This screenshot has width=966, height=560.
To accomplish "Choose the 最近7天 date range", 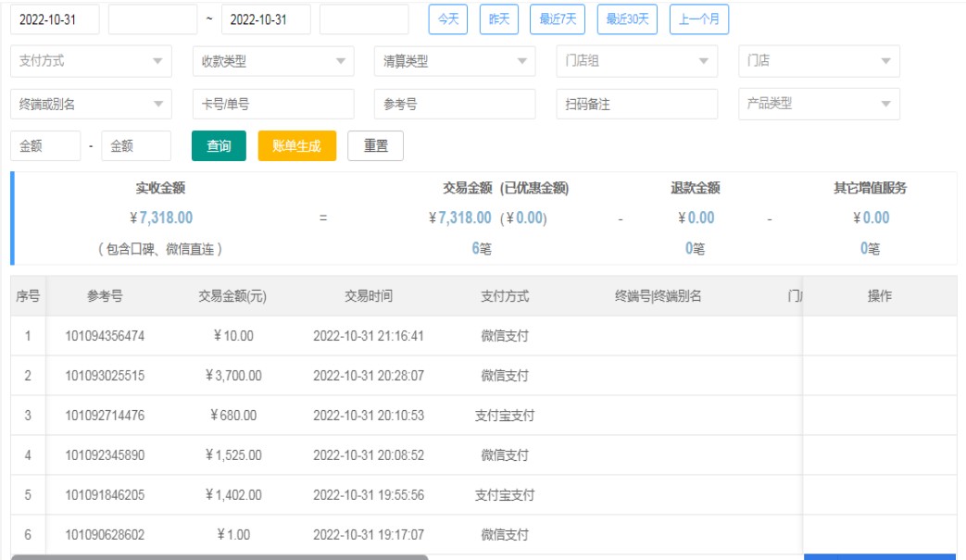I will pyautogui.click(x=558, y=19).
